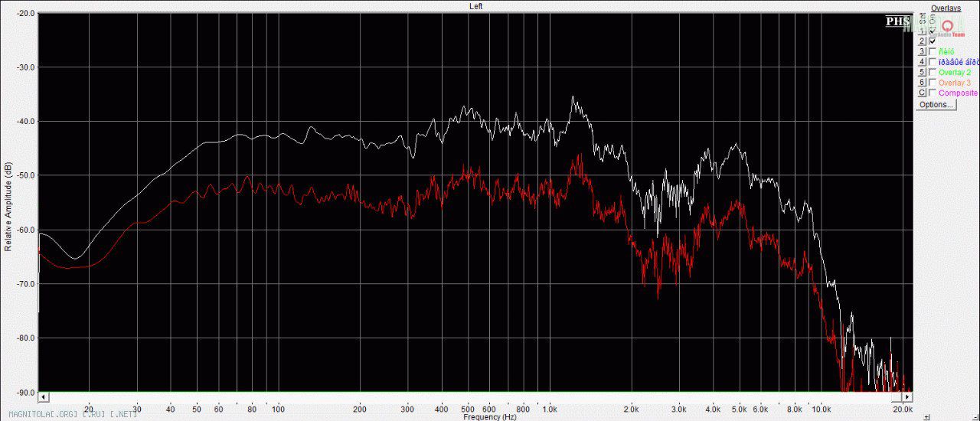Viewport: 980px width, 421px height.
Task: Click the 'Composite' label
Action: pos(958,93)
